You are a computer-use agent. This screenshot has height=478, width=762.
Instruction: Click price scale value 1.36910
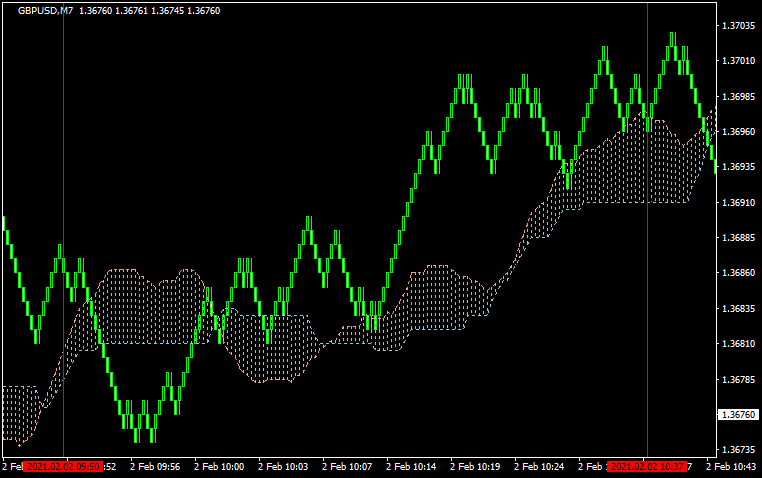pyautogui.click(x=739, y=202)
